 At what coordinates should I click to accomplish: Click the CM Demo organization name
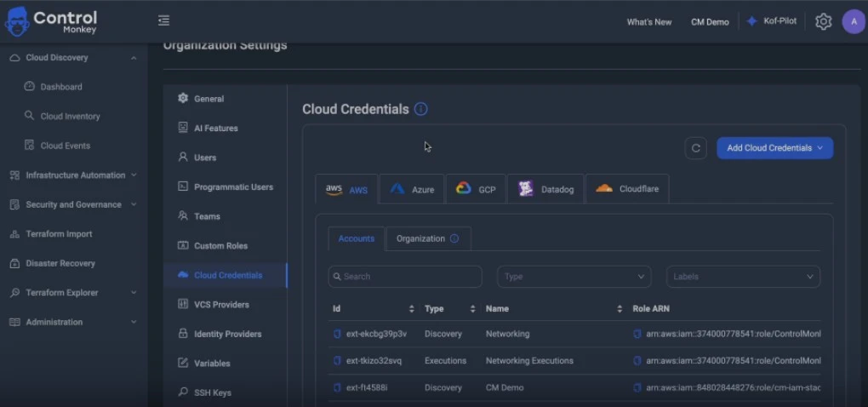click(710, 22)
